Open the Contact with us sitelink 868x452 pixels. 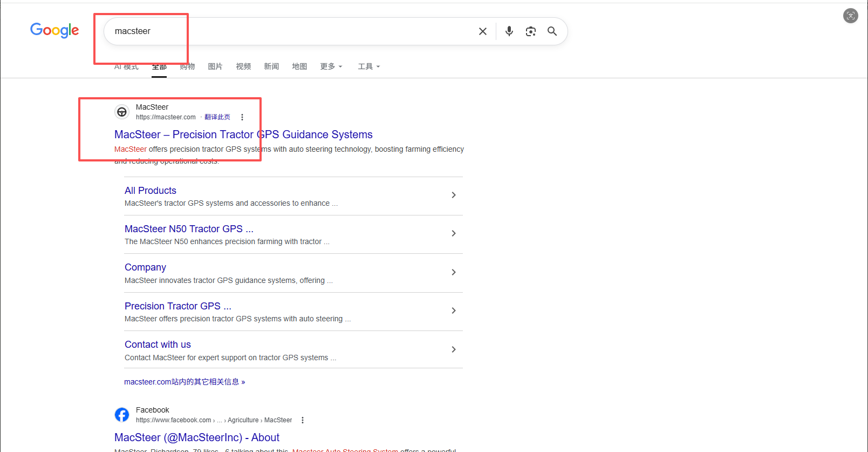158,345
